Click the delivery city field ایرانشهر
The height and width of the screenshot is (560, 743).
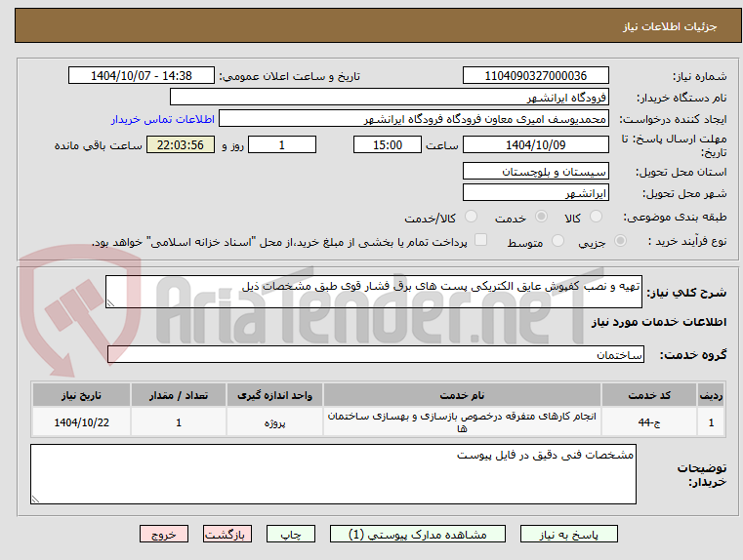(x=535, y=192)
